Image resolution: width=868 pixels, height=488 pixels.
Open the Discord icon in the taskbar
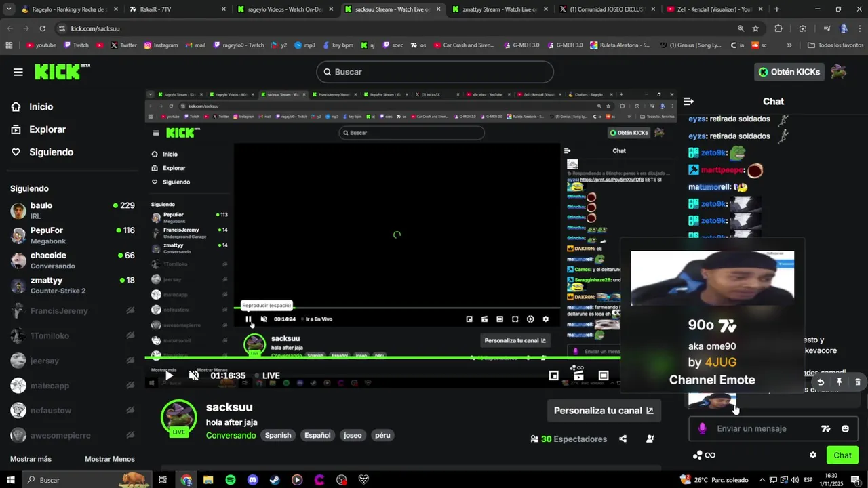click(x=253, y=480)
